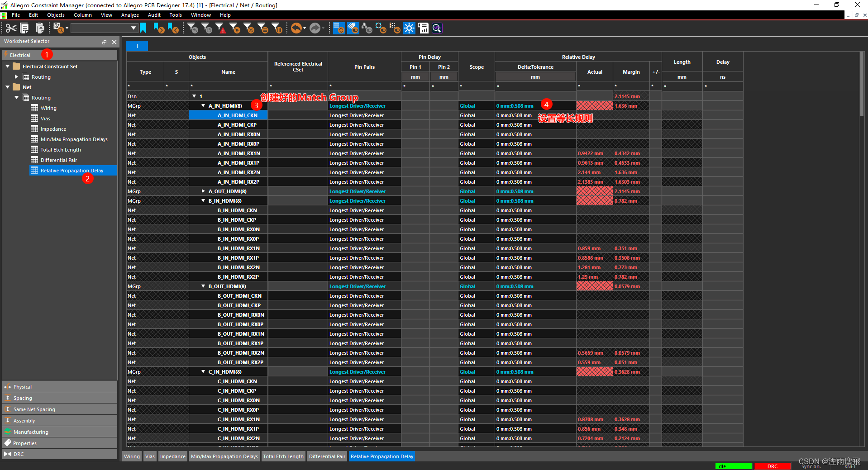Collapse the B_OUT_HDMI(8) match group
868x470 pixels.
point(203,286)
